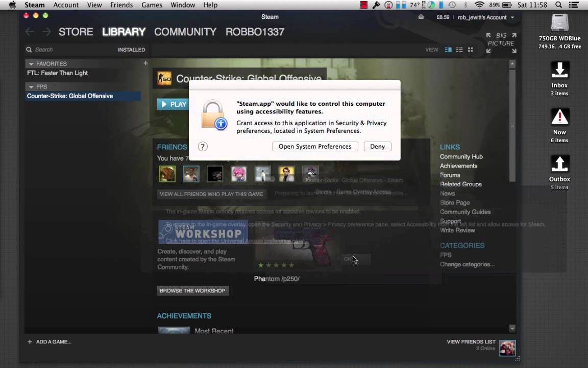Open rob_jewitt's Account dropdown

485,17
